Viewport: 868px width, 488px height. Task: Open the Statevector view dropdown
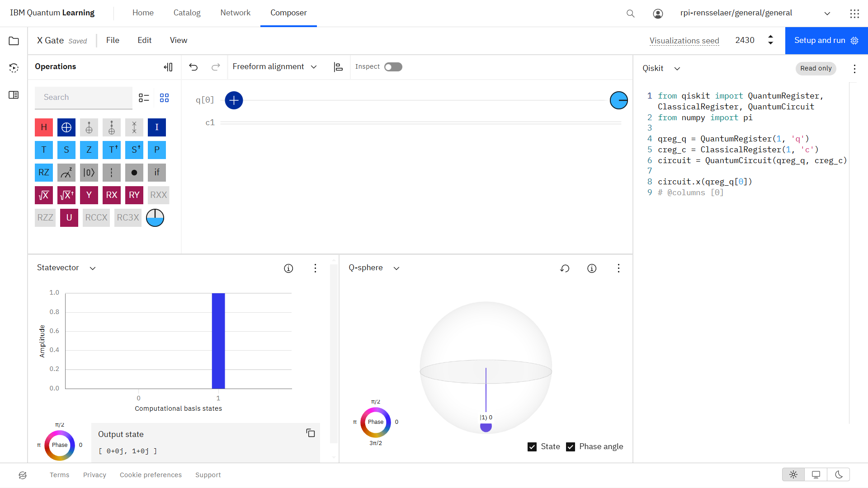pos(66,268)
